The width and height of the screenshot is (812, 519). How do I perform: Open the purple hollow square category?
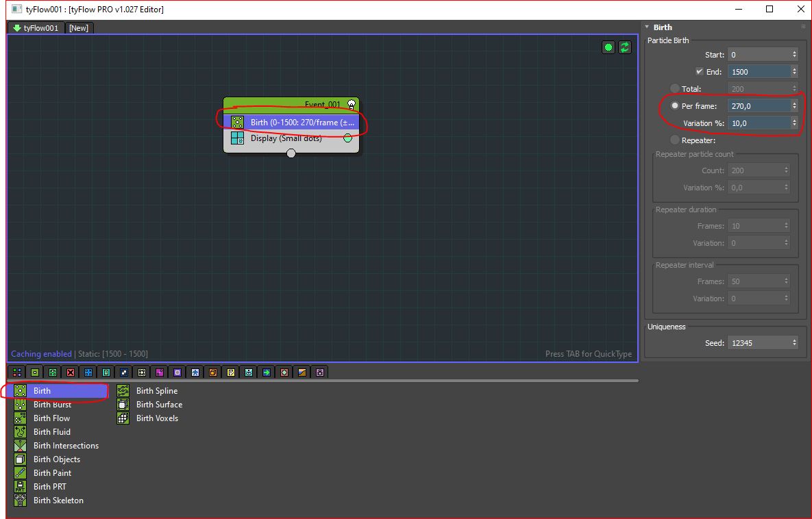(x=177, y=372)
